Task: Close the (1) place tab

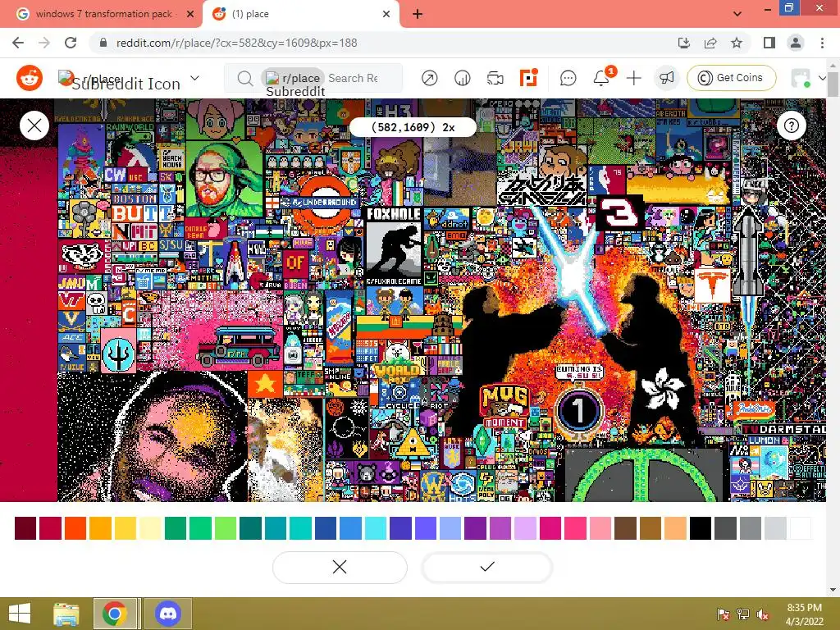Action: [386, 14]
